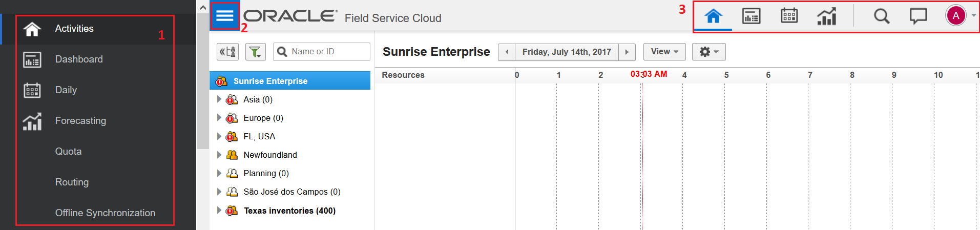
Task: Expand the Texas inventories node
Action: (219, 211)
